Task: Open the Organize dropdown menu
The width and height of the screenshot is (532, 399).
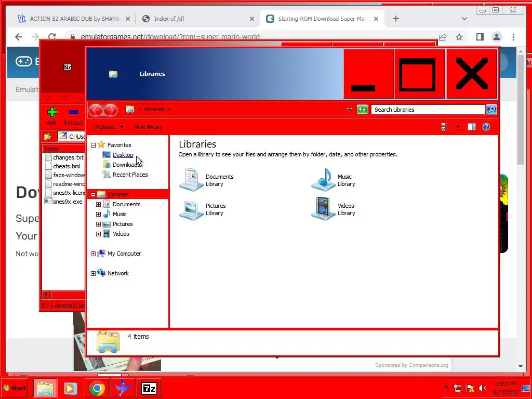Action: point(108,127)
